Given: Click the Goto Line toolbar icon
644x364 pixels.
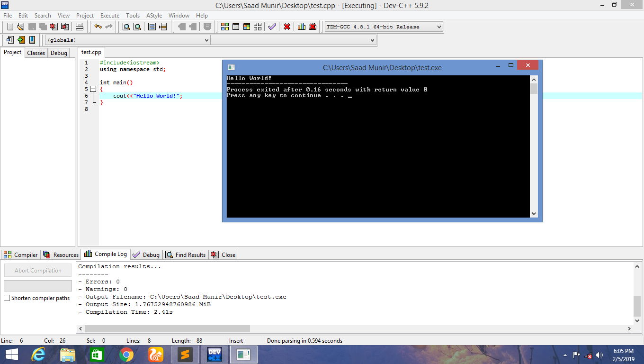Looking at the screenshot, I should [163, 27].
